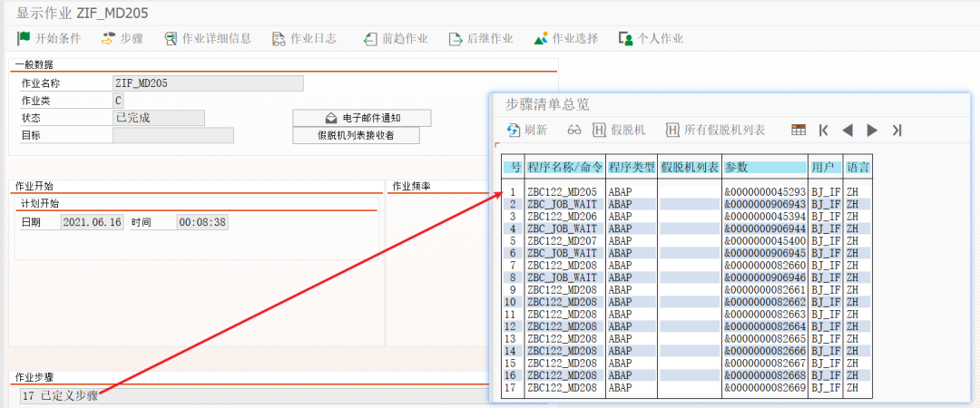This screenshot has width=980, height=408.
Task: Click parameter &0000000082664
Action: [765, 326]
